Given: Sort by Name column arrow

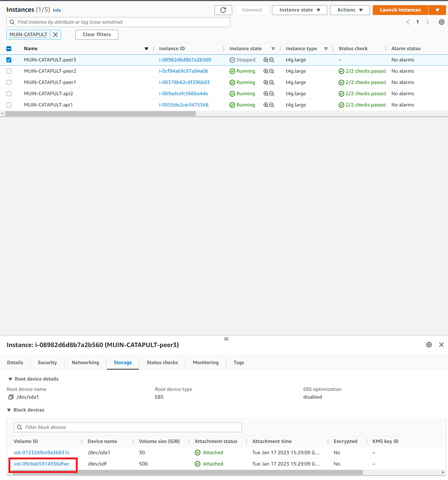Looking at the screenshot, I should (x=146, y=49).
